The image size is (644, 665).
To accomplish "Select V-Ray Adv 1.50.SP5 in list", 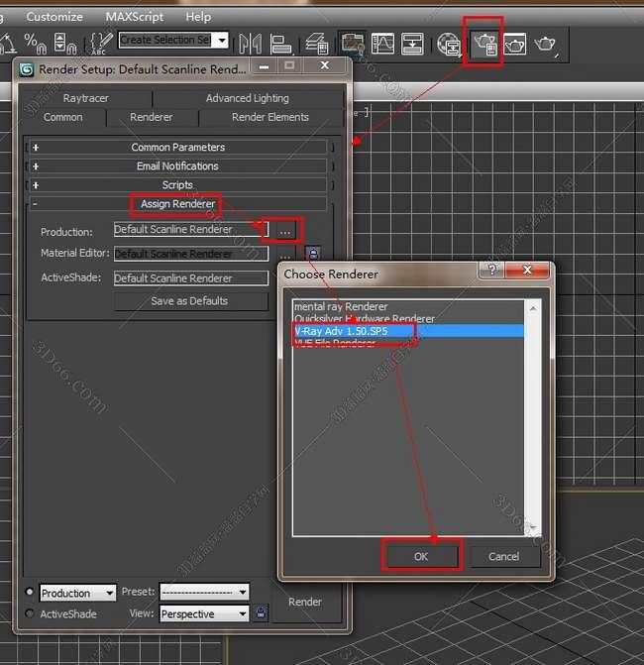I will (408, 331).
